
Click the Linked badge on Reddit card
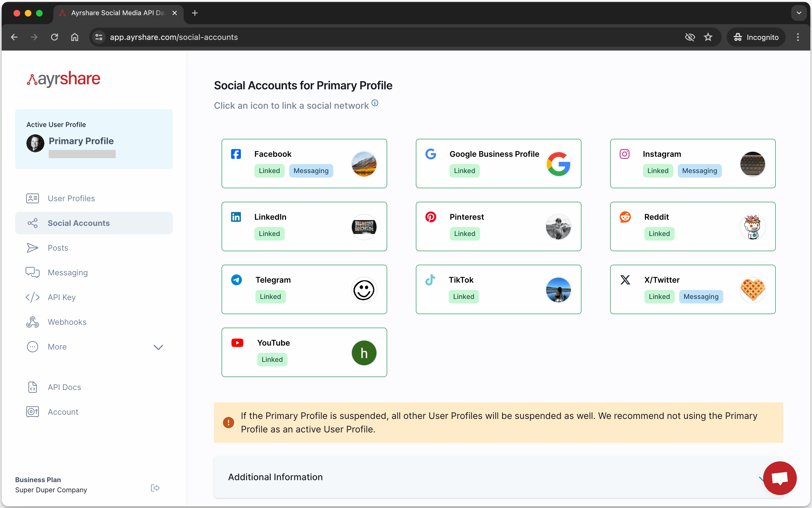tap(659, 233)
